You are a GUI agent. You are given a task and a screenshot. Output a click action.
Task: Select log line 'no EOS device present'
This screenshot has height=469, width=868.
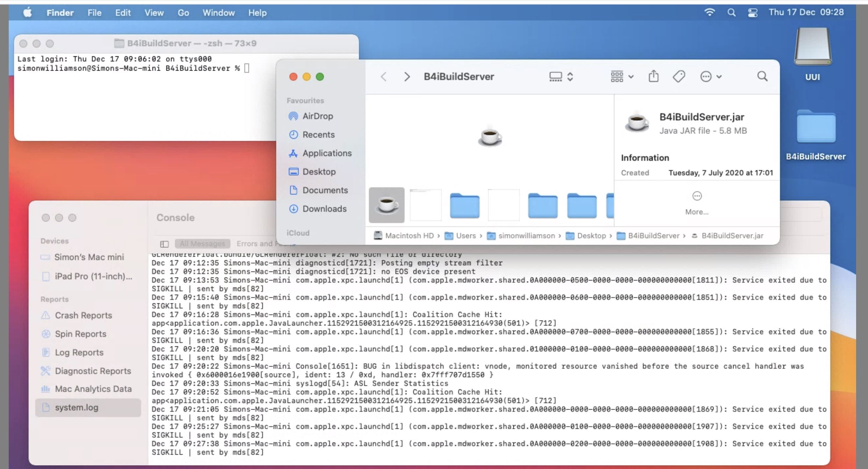313,272
